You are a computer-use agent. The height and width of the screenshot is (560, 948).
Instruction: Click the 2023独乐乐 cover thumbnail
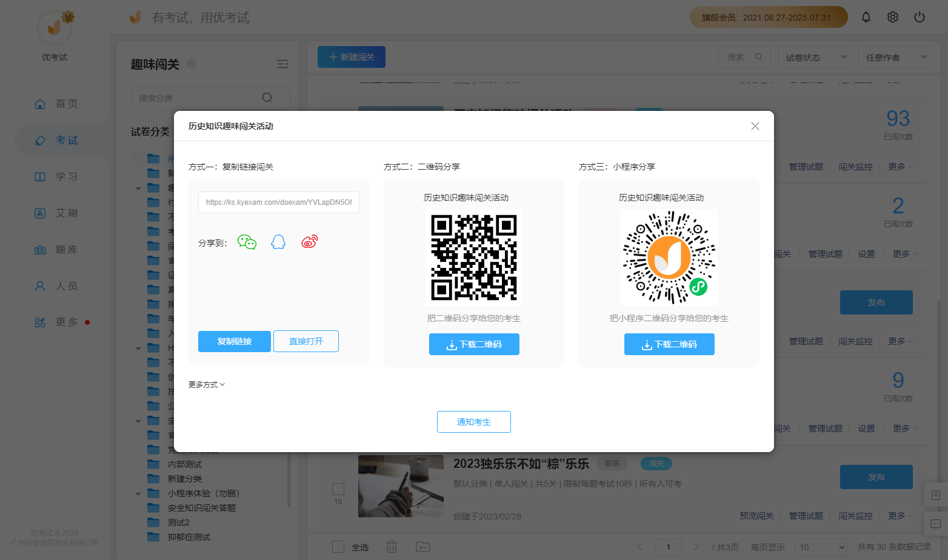click(401, 486)
